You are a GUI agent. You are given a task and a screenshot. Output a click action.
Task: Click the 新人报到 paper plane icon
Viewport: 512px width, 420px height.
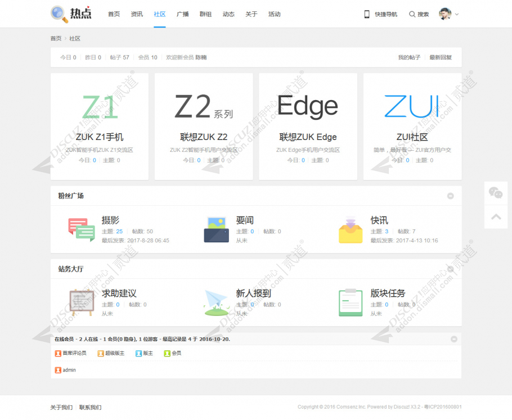216,302
